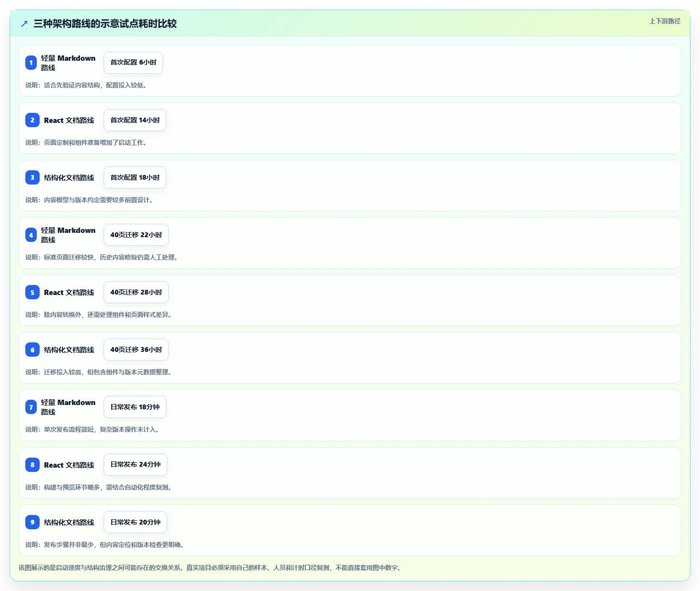The height and width of the screenshot is (591, 700).
Task: Click the 上下游路径 label in the header
Action: point(665,21)
